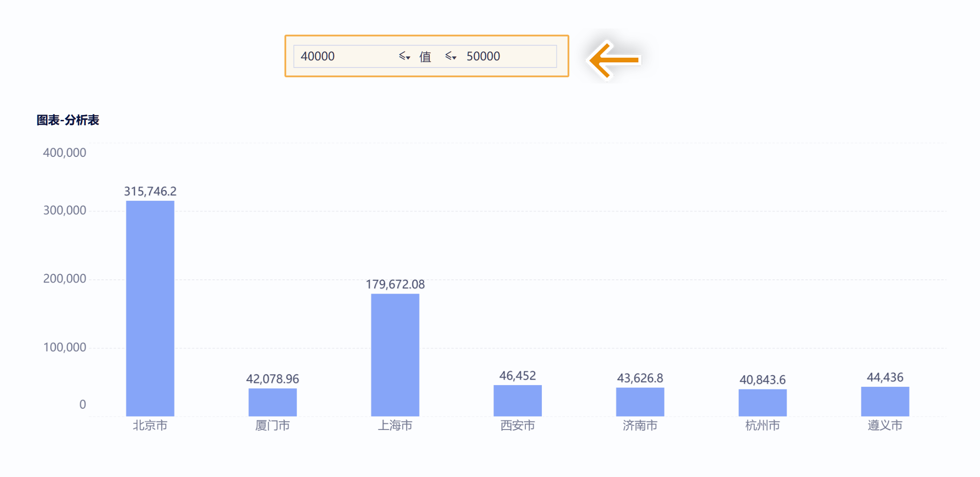Click the 遵义市 axis label

885,425
